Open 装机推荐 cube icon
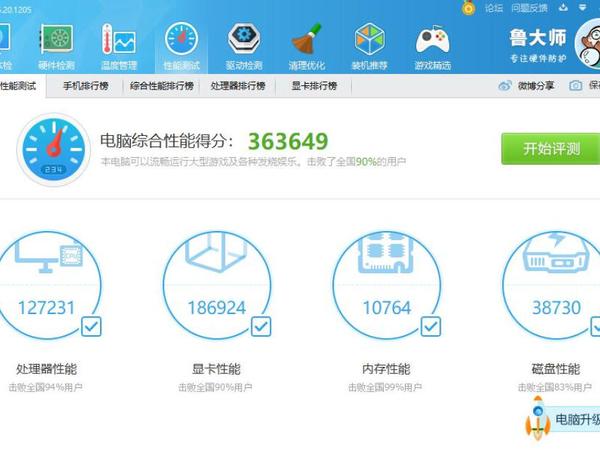 click(370, 39)
